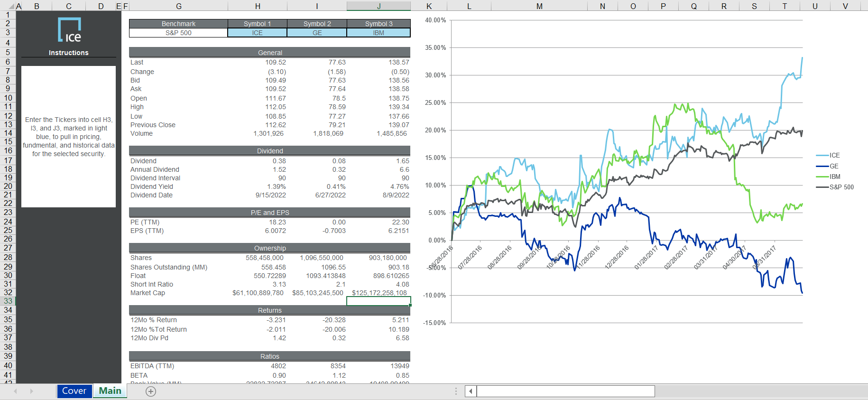Select ICE Dividend Date 9/15/2022
Screen dimensions: 868x400
(x=271, y=195)
